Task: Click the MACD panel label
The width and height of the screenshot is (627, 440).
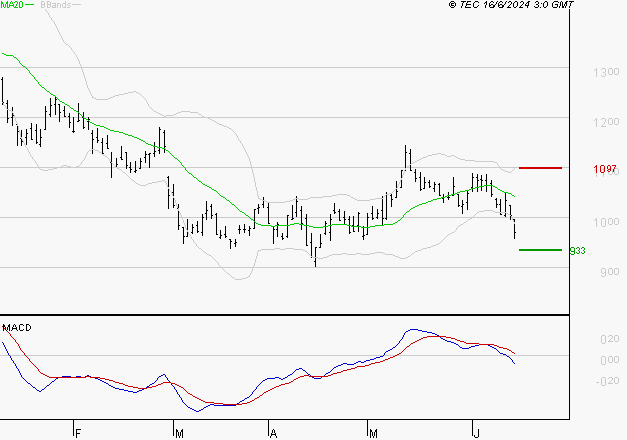Action: click(x=17, y=328)
